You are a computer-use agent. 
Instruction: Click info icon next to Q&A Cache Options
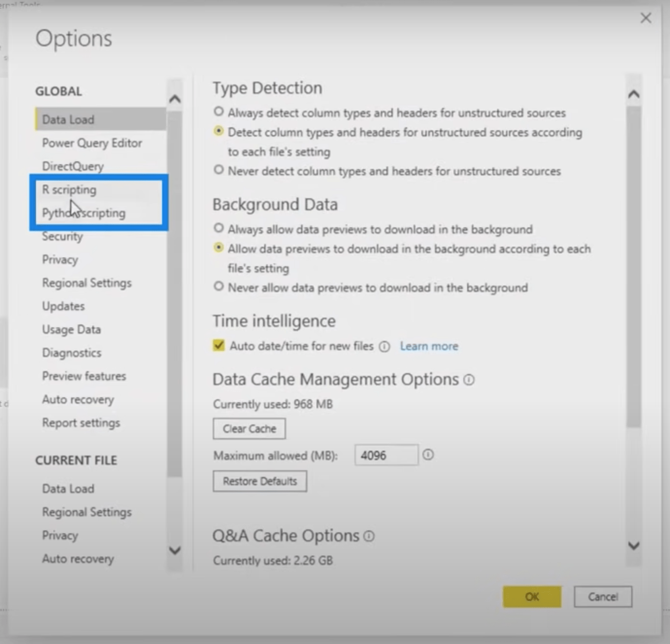[x=369, y=536]
